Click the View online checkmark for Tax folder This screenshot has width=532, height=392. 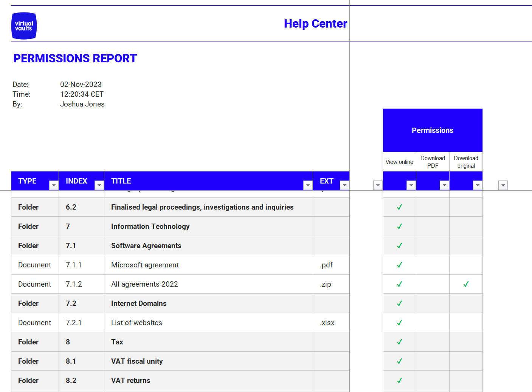(399, 342)
